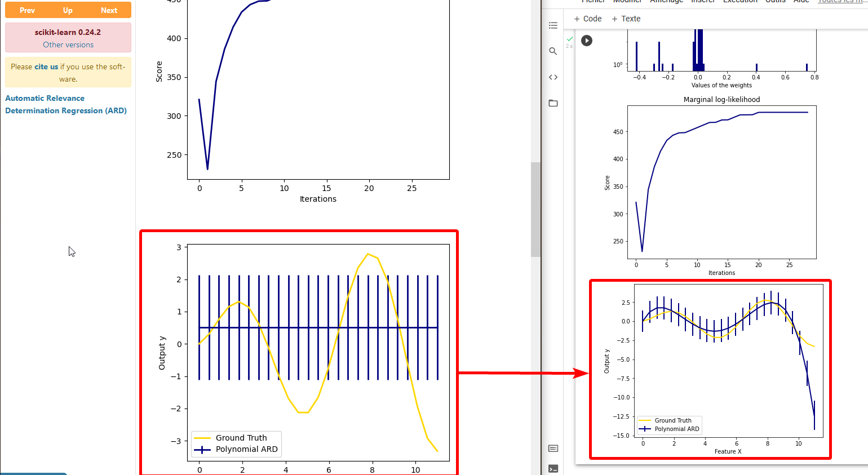This screenshot has height=475, width=868.
Task: Run the cell with the play button
Action: tap(587, 41)
